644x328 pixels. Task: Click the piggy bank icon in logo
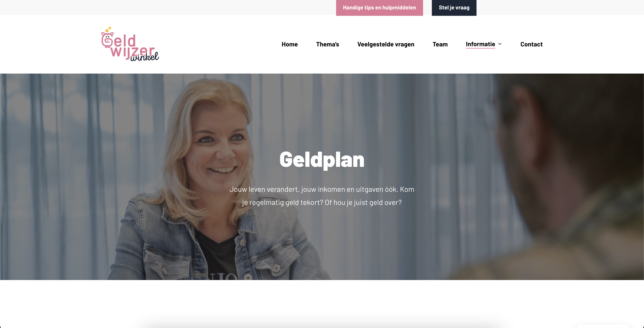(x=107, y=40)
